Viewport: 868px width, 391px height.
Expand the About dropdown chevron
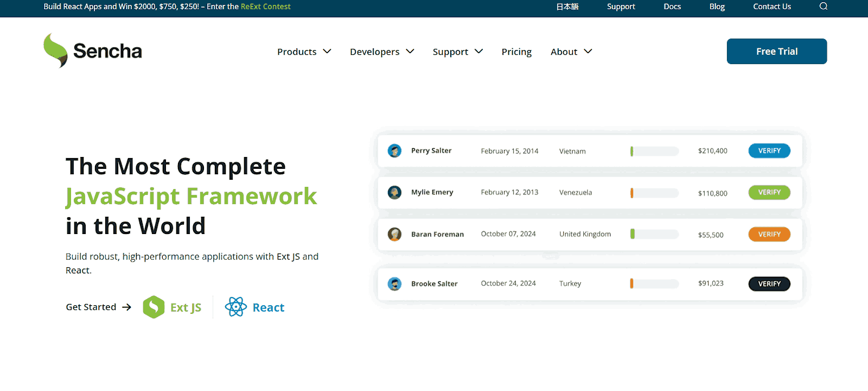pos(588,52)
